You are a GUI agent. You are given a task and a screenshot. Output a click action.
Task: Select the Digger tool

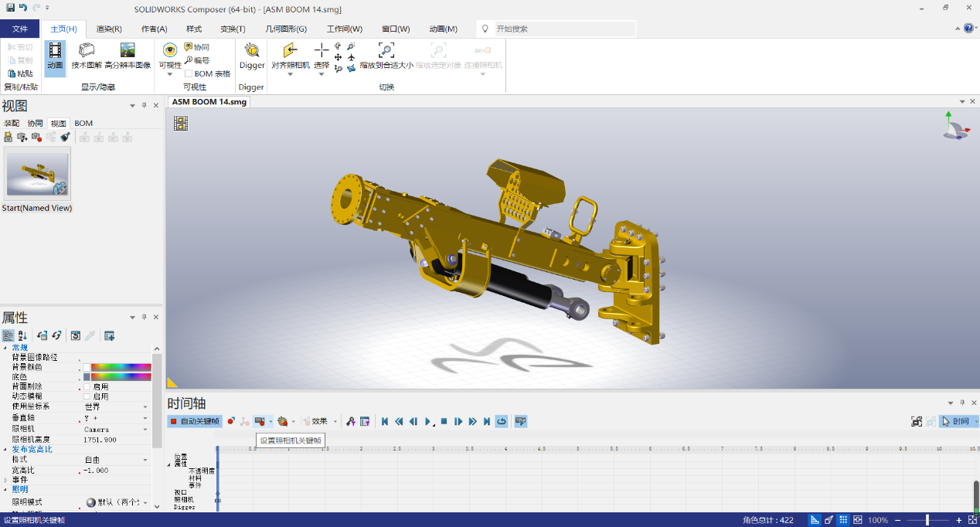(251, 58)
